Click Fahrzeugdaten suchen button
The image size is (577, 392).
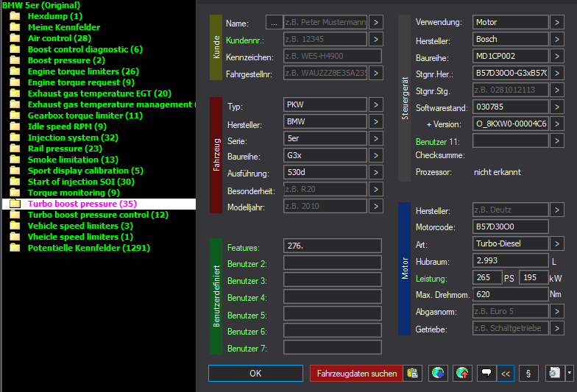point(356,374)
